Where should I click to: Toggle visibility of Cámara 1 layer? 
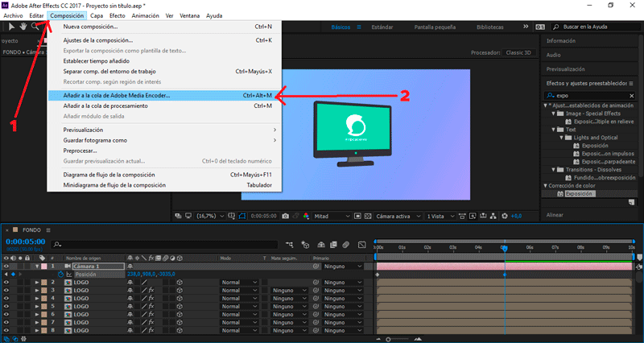(x=6, y=266)
